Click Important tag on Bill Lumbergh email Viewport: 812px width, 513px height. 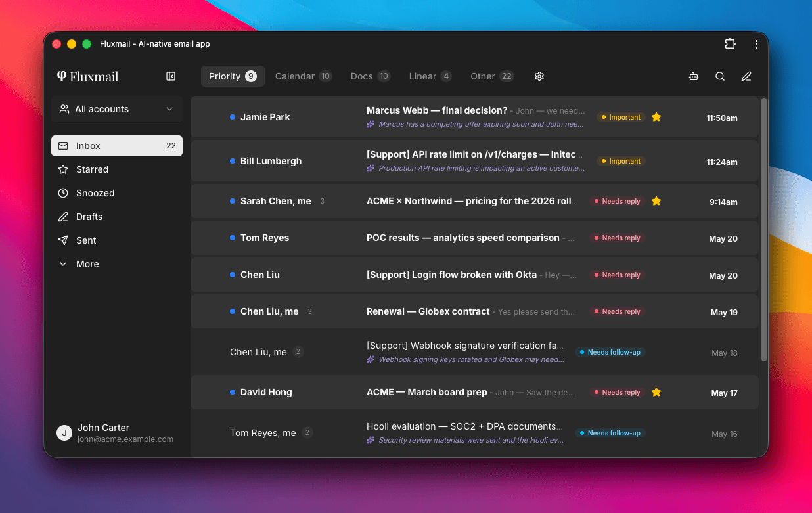pos(621,161)
